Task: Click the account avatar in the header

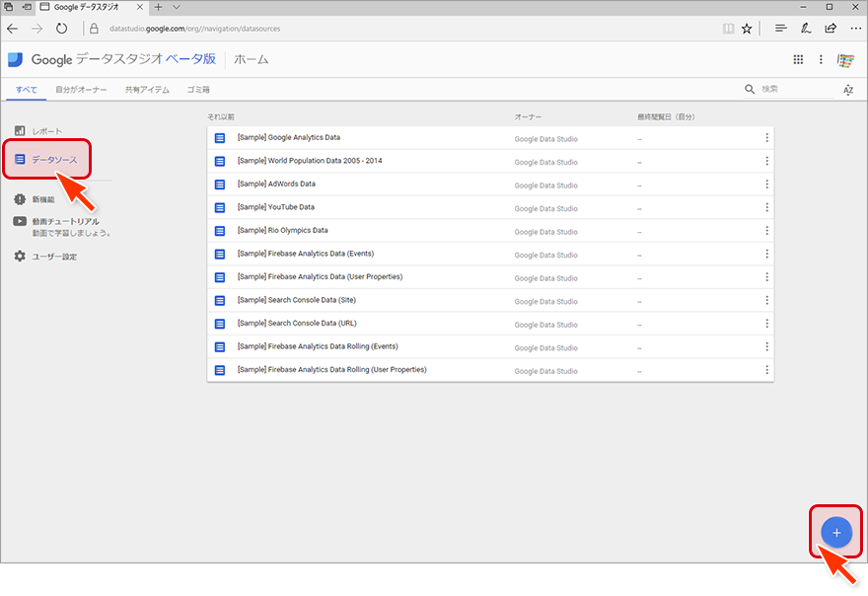Action: click(x=845, y=60)
